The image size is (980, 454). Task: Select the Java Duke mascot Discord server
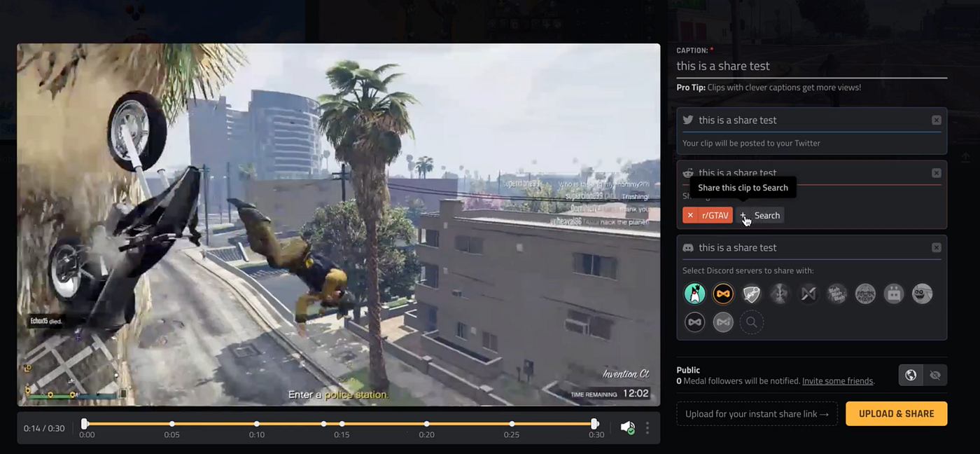tap(694, 294)
